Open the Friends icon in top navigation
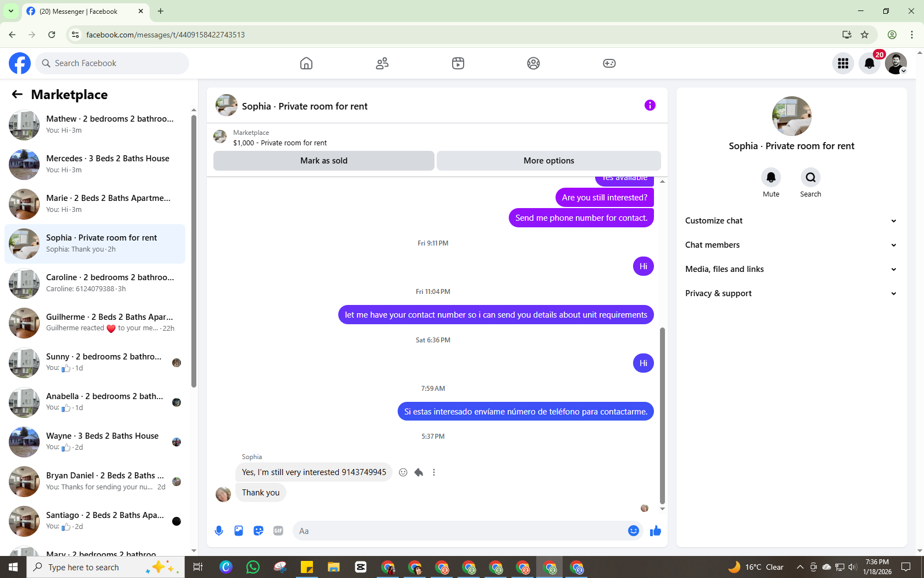 382,63
